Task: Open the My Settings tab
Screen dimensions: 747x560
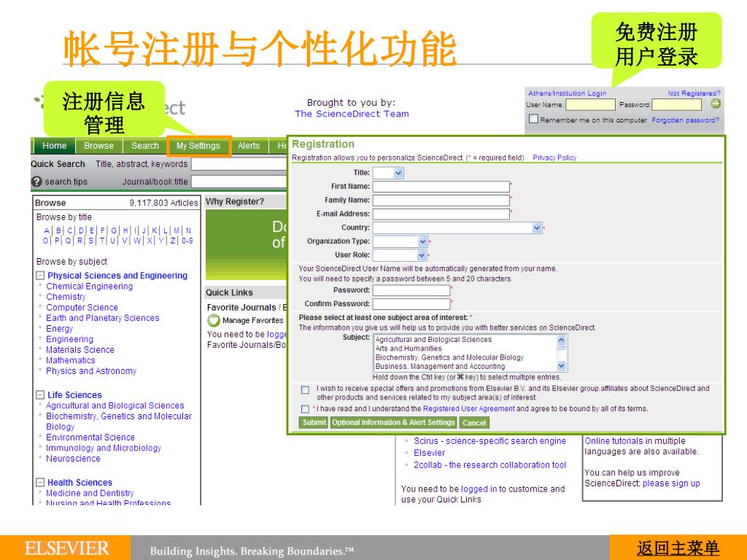Action: (198, 146)
